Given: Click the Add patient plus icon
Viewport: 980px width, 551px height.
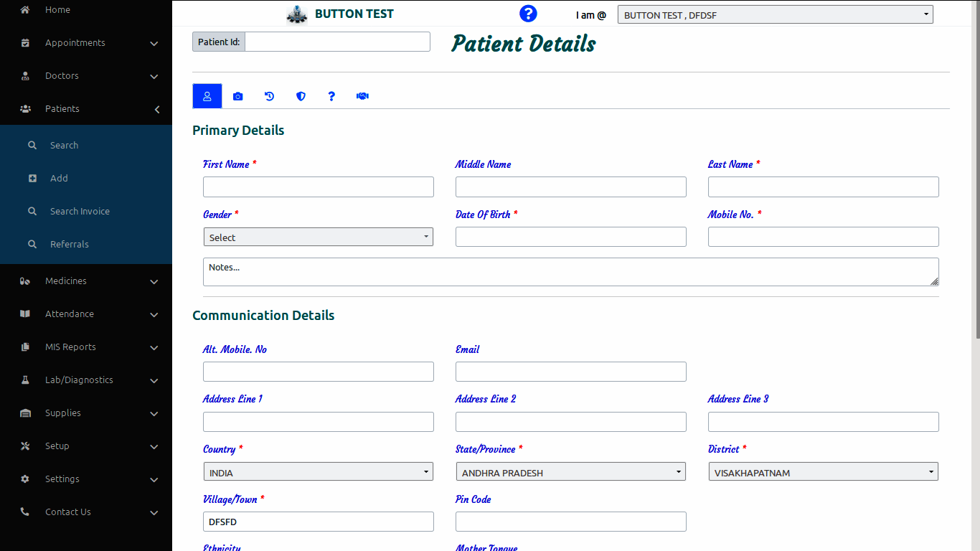Looking at the screenshot, I should [x=32, y=179].
